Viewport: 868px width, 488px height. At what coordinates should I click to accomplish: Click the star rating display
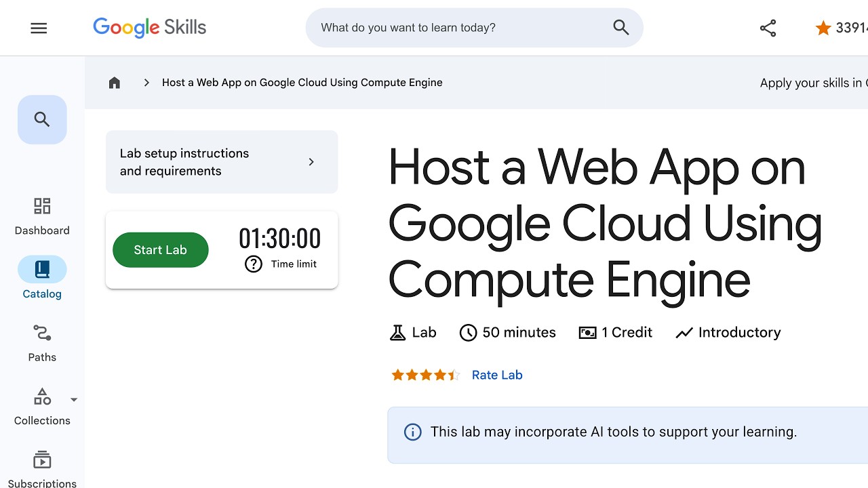coord(426,375)
